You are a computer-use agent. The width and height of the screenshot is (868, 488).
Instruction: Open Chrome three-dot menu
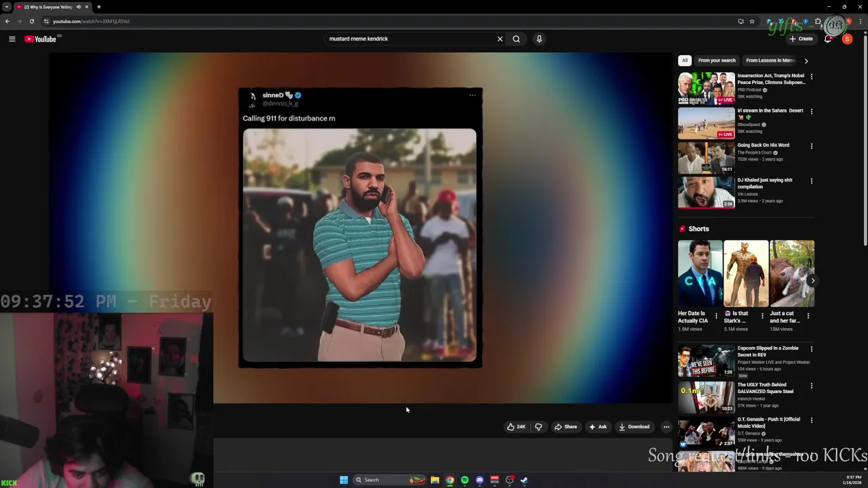click(x=861, y=21)
